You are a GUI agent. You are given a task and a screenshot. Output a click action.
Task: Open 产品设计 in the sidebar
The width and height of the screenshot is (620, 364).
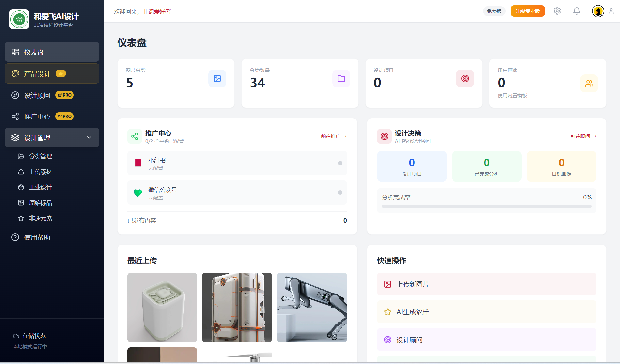pyautogui.click(x=52, y=73)
